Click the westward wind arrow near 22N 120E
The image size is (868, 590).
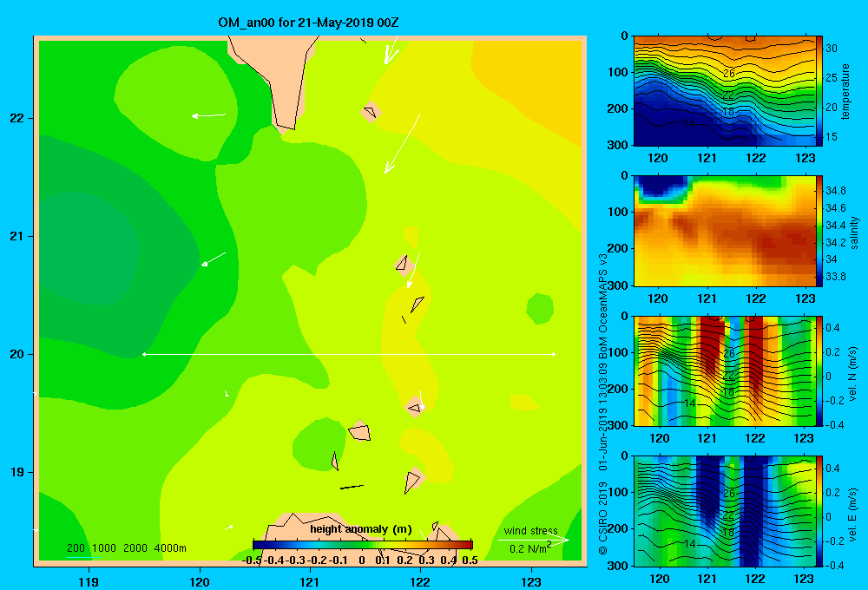208,115
